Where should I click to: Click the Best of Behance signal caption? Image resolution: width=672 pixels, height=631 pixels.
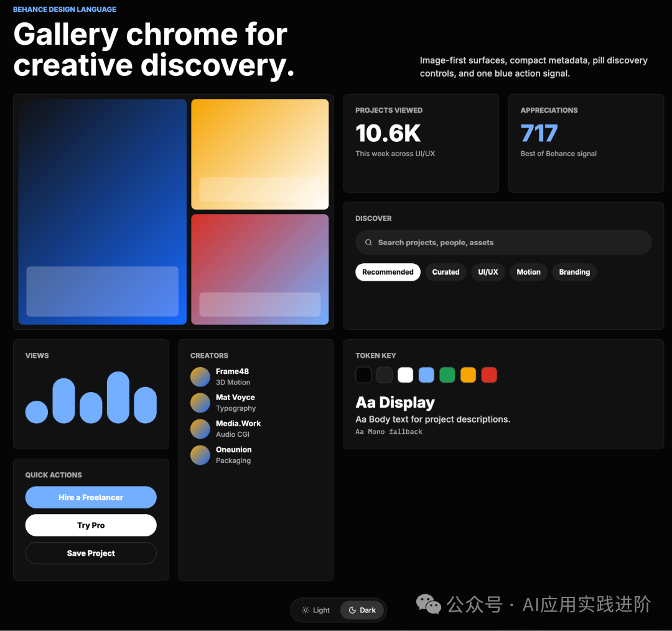pyautogui.click(x=558, y=154)
